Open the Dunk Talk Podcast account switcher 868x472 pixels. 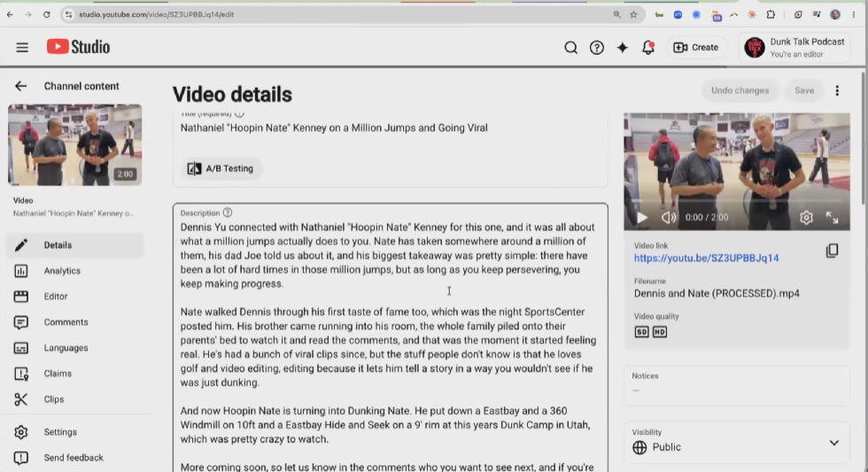pyautogui.click(x=794, y=48)
